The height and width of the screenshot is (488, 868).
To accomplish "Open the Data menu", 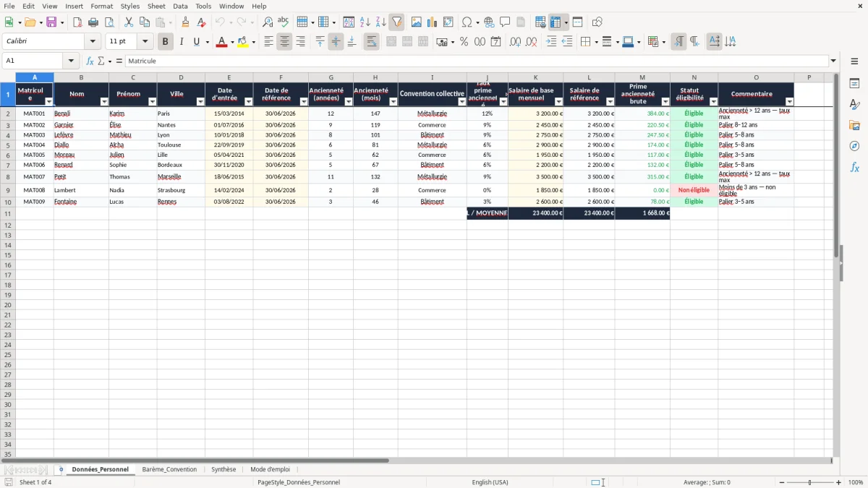I will (x=181, y=6).
